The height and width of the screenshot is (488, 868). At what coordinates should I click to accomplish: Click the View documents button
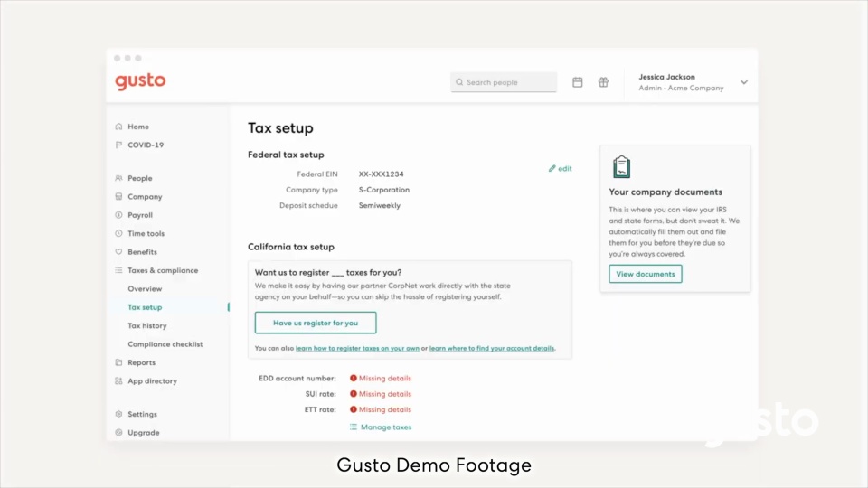[646, 274]
